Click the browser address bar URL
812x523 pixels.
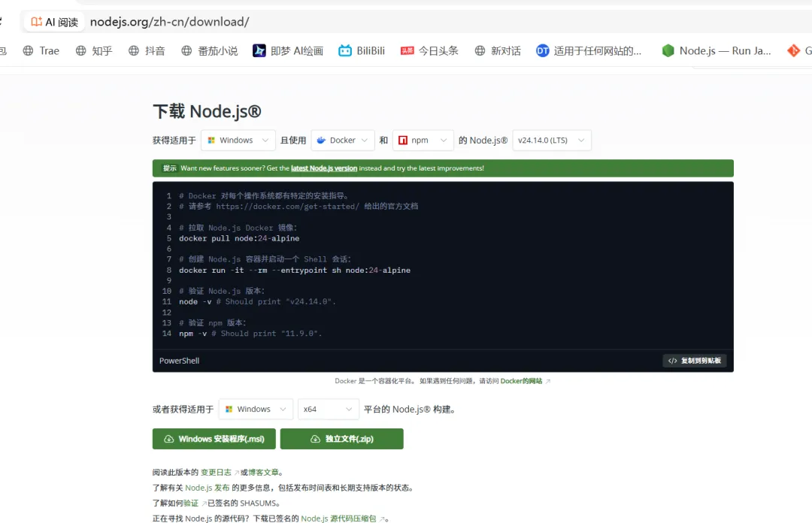coord(169,22)
